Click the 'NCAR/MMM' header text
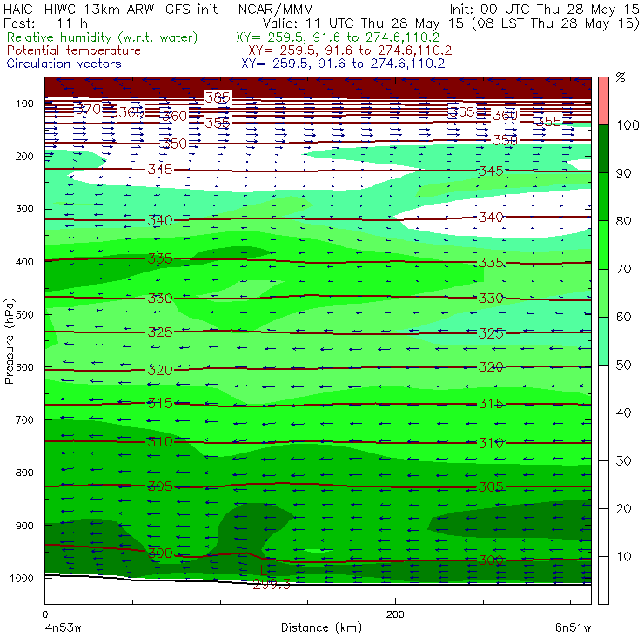Image resolution: width=644 pixels, height=644 pixels. pyautogui.click(x=276, y=10)
